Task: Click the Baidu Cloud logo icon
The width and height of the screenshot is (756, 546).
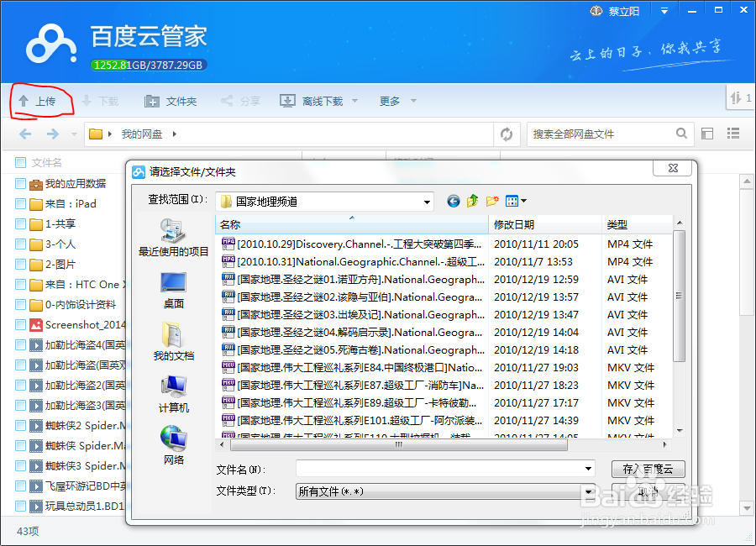Action: click(50, 42)
